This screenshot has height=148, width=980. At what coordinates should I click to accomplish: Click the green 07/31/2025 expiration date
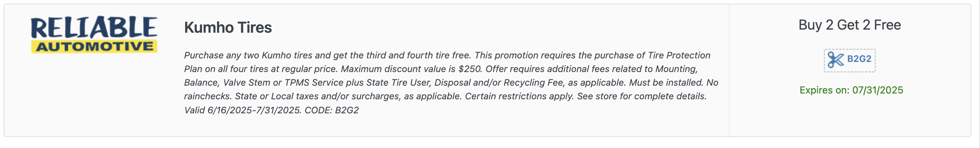click(878, 90)
